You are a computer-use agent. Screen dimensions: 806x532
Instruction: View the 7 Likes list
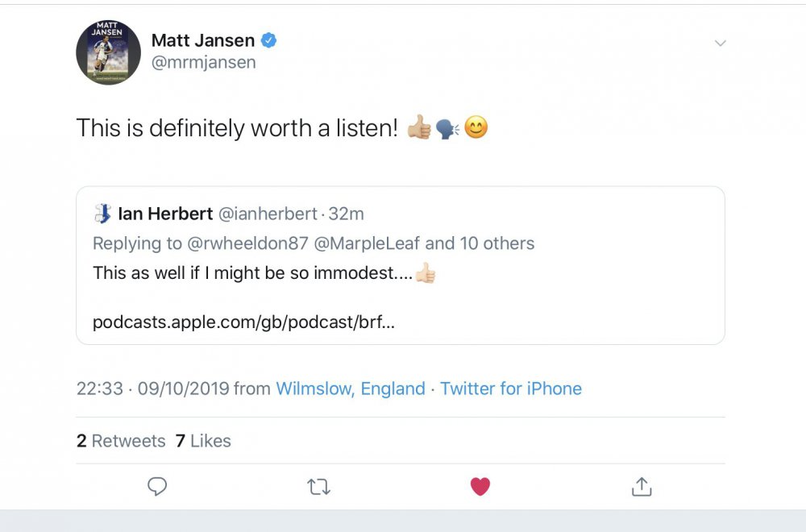(x=203, y=441)
